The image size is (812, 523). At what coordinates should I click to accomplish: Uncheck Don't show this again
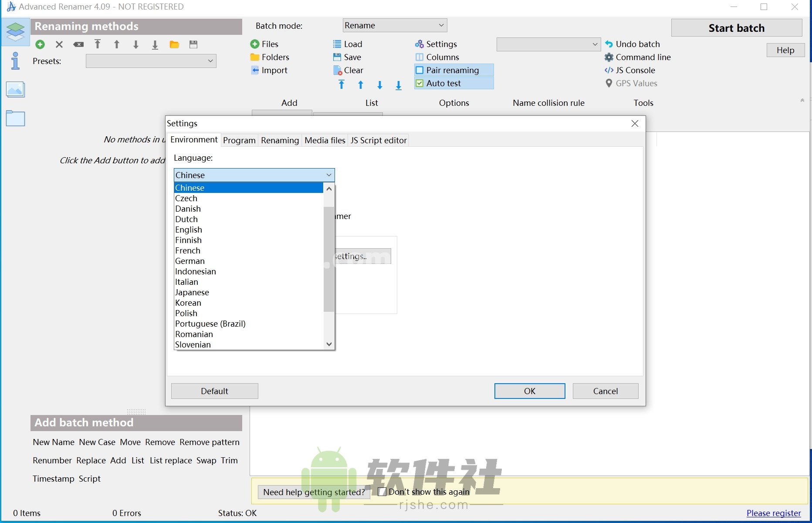coord(382,491)
